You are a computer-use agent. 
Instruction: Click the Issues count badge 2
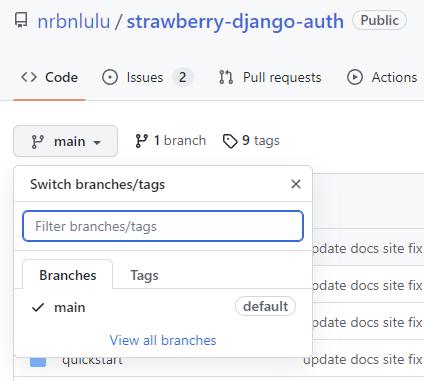(182, 77)
